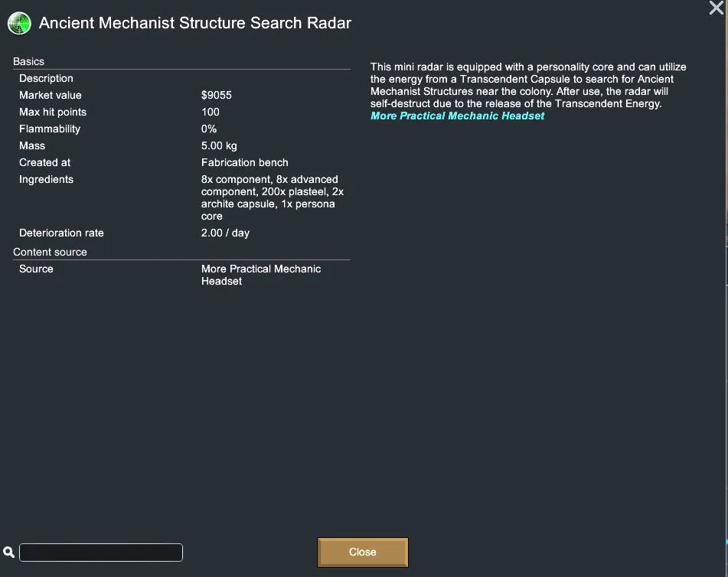Click the Fabrication bench value
728x577 pixels.
click(x=245, y=162)
